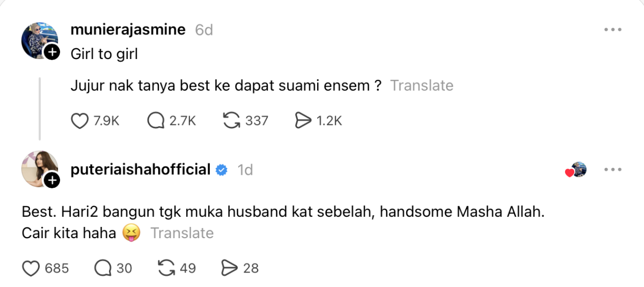Share puteriaishahofficial's reply via send icon
The height and width of the screenshot is (287, 644).
pos(230,268)
